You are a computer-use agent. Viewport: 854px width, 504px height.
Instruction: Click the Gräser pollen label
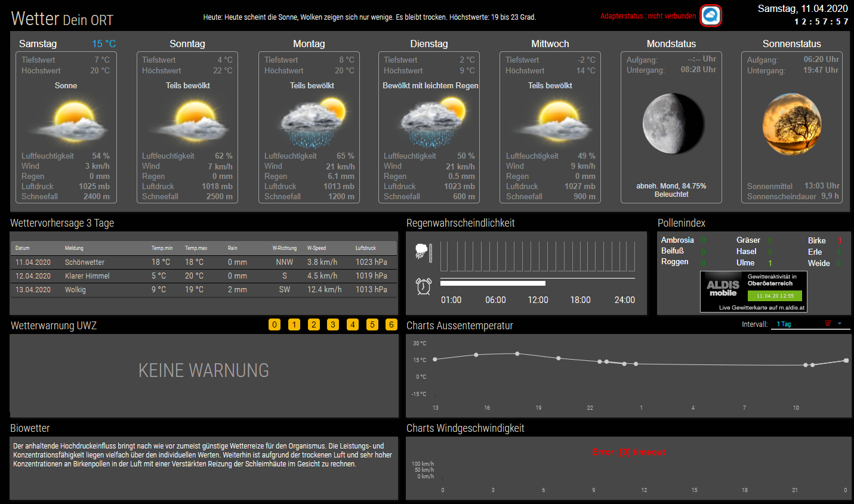pos(748,240)
